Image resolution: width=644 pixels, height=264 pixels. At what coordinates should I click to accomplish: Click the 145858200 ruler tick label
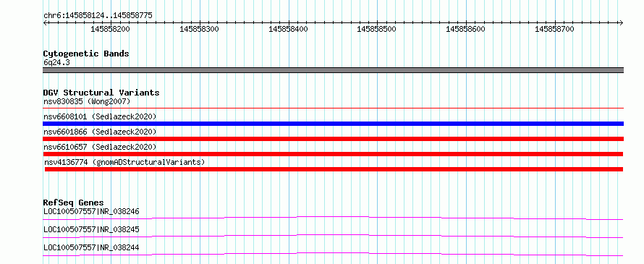[111, 29]
